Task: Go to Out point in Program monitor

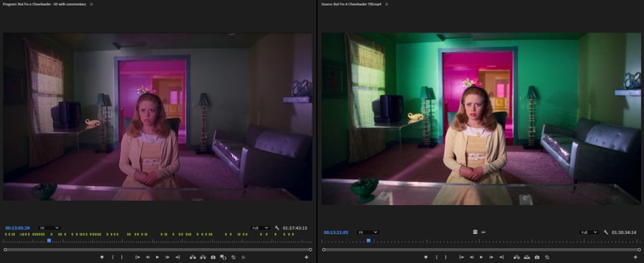Action: (178, 257)
